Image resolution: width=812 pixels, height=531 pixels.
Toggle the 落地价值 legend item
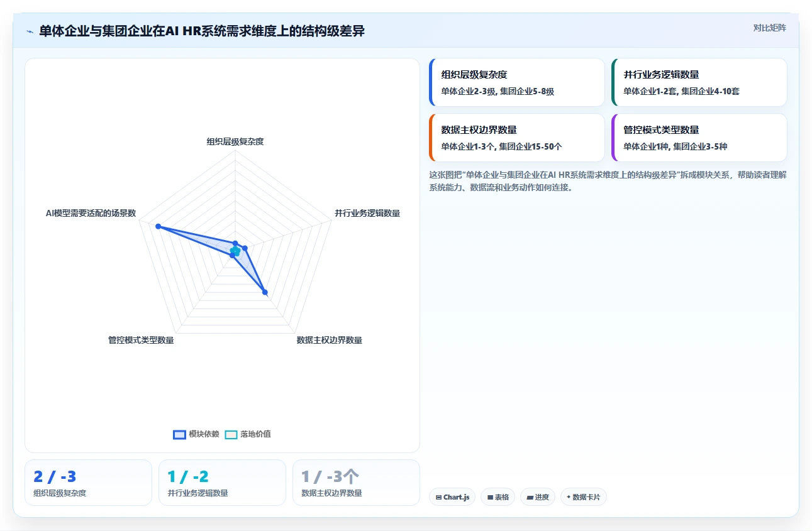tap(248, 434)
